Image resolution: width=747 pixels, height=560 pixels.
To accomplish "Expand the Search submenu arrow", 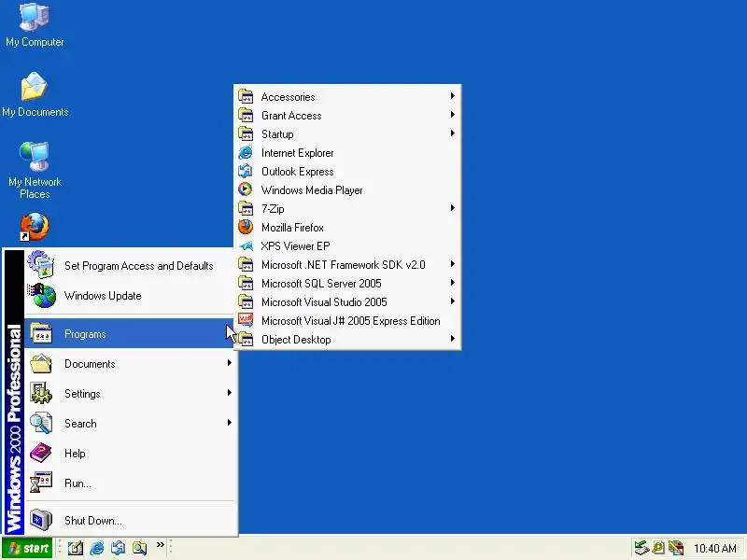I will (x=230, y=423).
